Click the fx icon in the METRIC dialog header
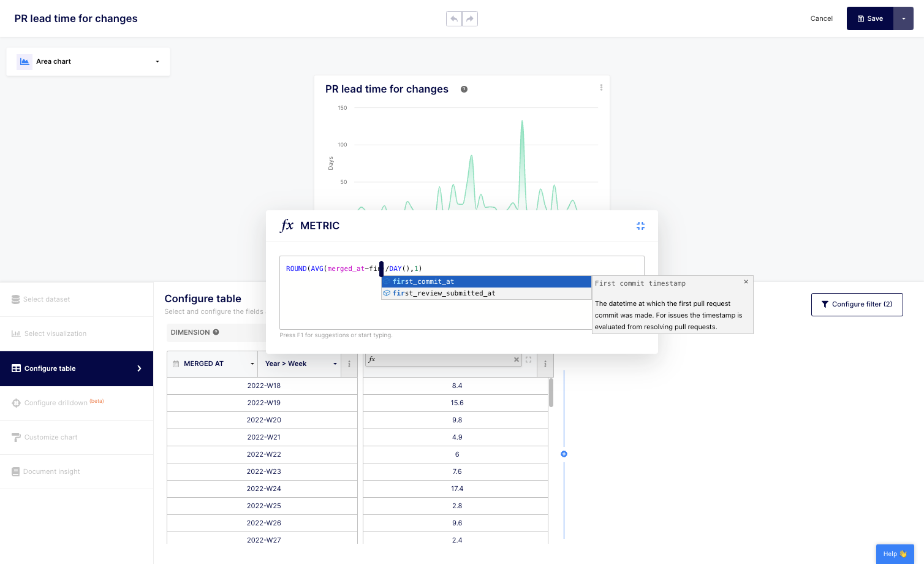 tap(287, 226)
